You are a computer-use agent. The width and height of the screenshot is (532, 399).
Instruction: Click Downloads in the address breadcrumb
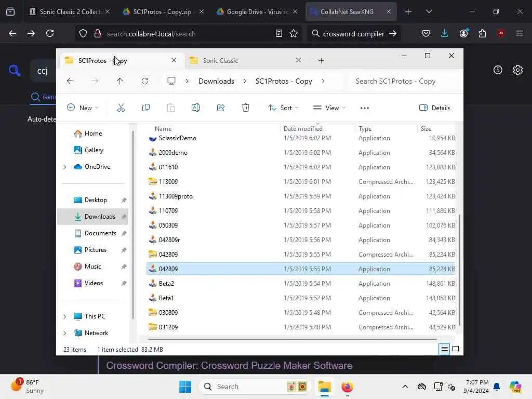pos(217,81)
